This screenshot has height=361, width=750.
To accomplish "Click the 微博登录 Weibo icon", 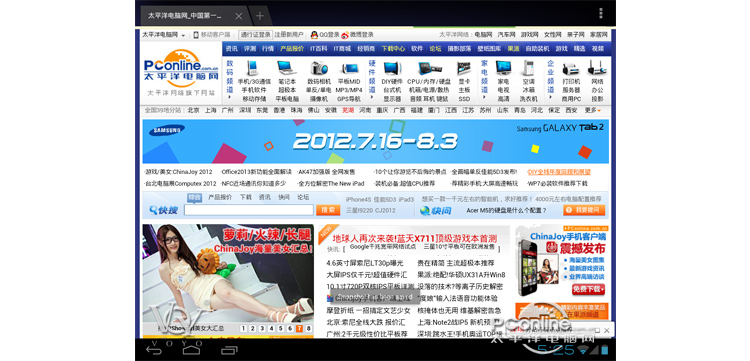I will (345, 35).
